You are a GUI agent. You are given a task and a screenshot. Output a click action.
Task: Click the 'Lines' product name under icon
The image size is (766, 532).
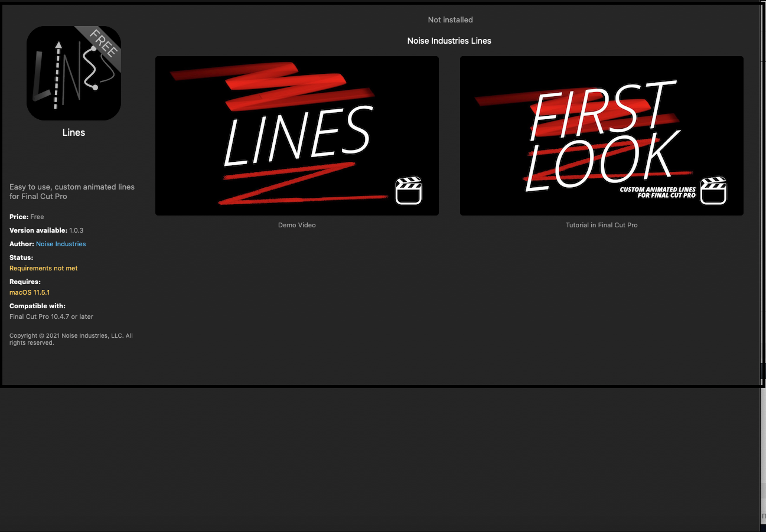click(x=74, y=132)
